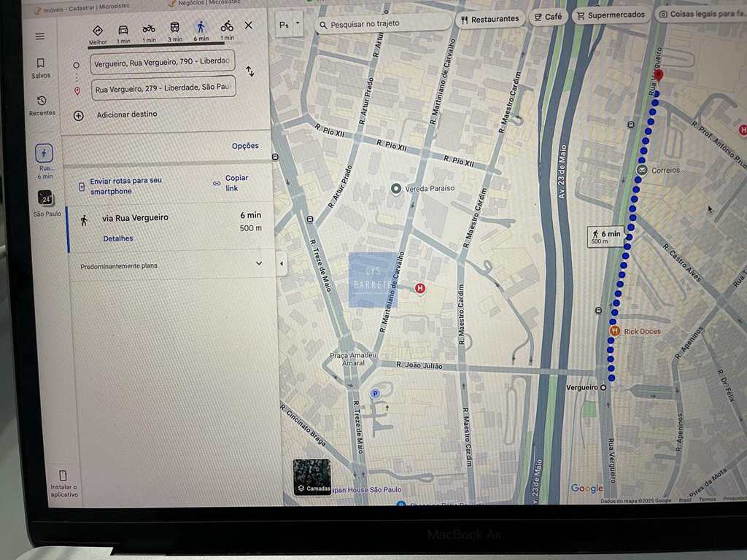This screenshot has height=560, width=747.
Task: Click the Imóveis - Cadastrar browser tab
Action: point(81,8)
